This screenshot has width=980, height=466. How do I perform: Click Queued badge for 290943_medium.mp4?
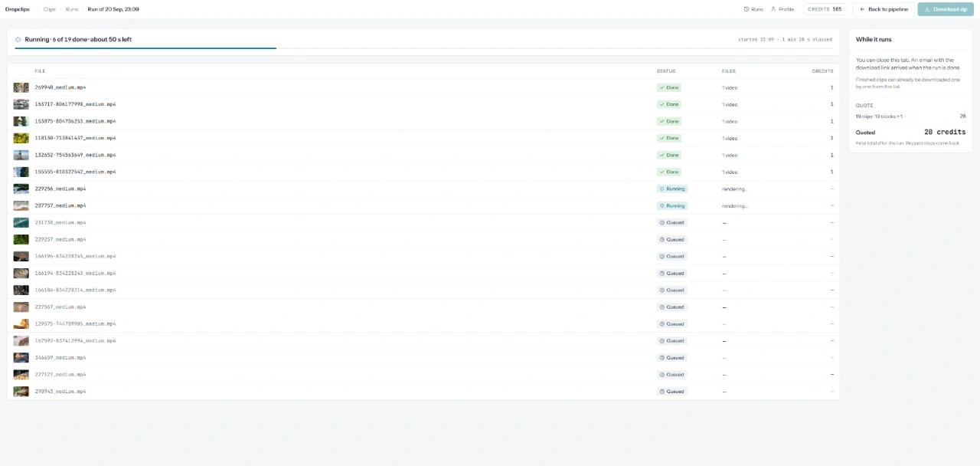tap(672, 391)
